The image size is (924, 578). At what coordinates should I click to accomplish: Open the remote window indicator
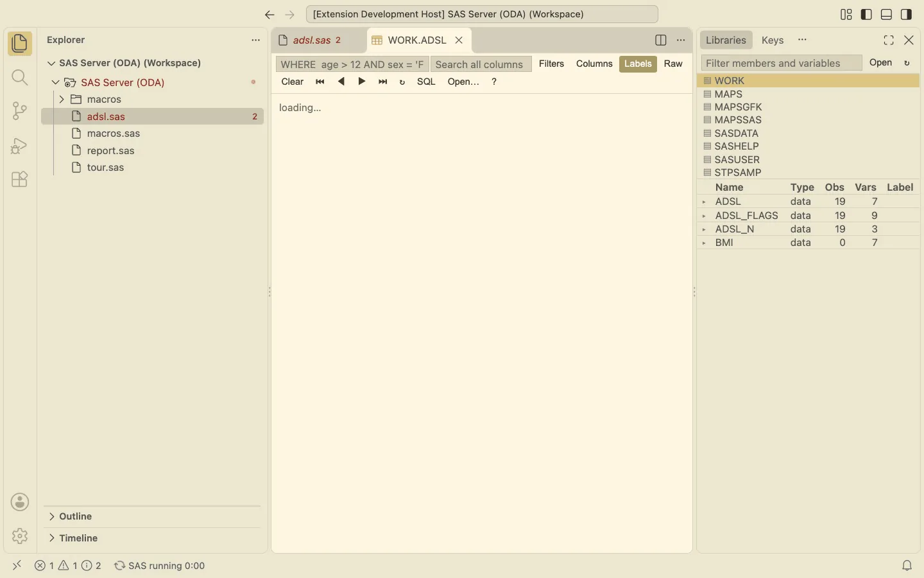click(17, 566)
